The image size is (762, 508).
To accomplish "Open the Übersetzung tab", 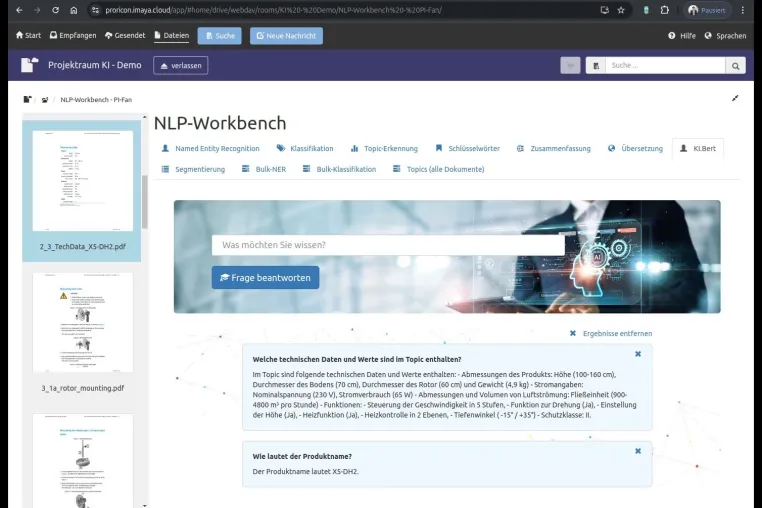I will (635, 148).
